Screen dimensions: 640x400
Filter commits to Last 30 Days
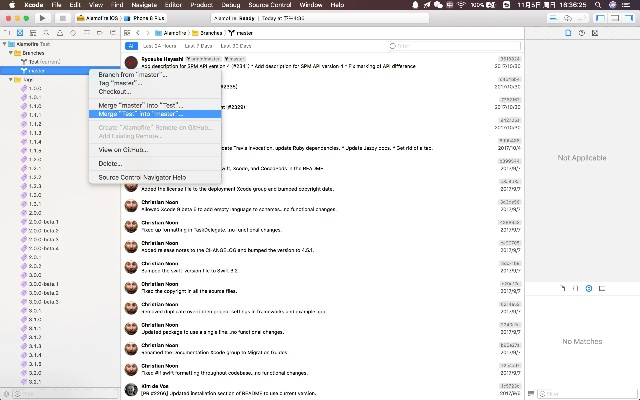(236, 46)
